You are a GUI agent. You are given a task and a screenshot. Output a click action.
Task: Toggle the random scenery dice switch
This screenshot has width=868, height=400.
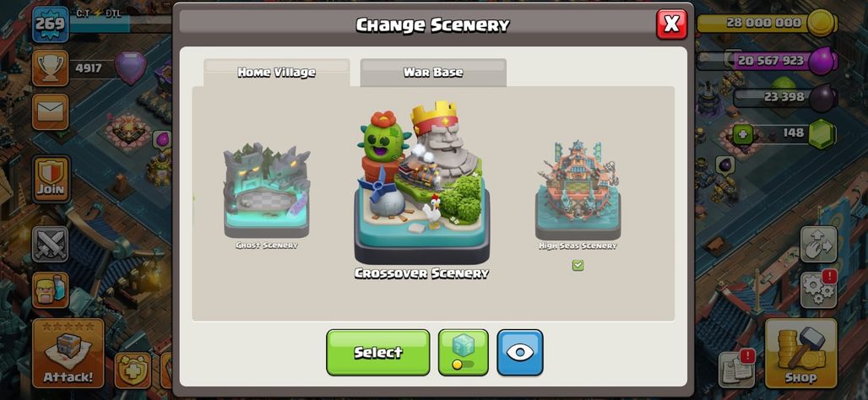464,353
